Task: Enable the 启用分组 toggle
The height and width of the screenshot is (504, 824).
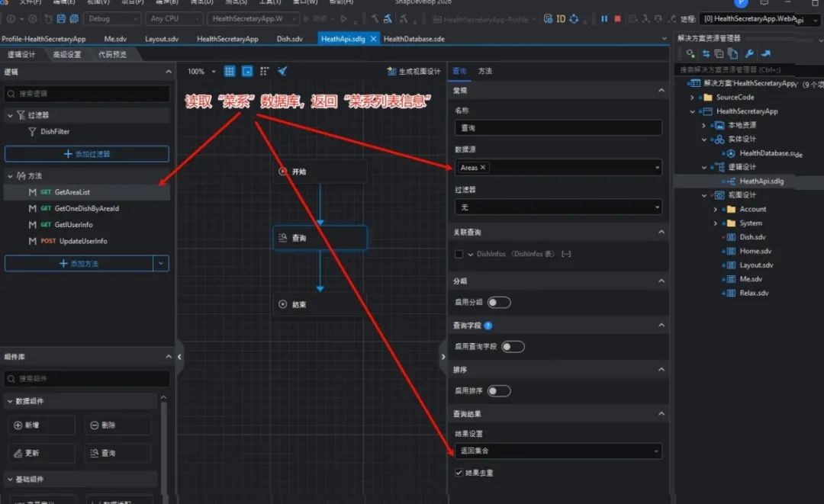Action: pyautogui.click(x=499, y=303)
